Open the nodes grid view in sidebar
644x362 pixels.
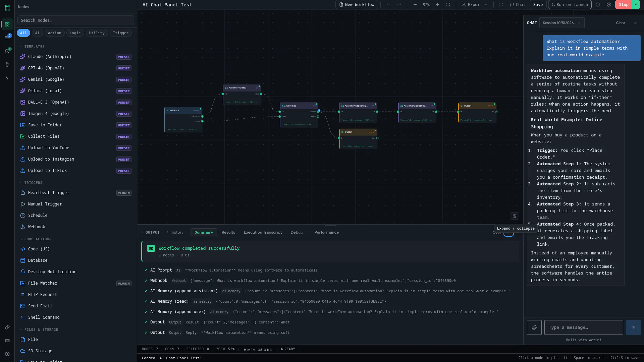(x=7, y=24)
